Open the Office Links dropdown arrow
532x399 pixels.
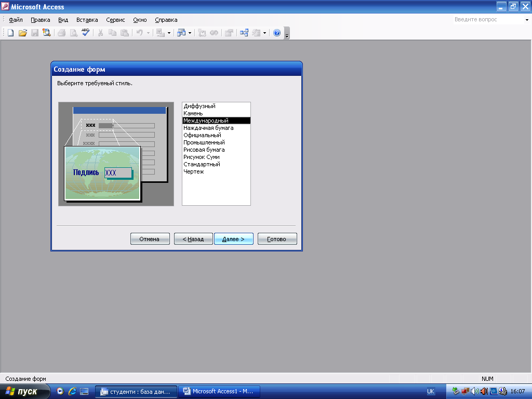169,33
